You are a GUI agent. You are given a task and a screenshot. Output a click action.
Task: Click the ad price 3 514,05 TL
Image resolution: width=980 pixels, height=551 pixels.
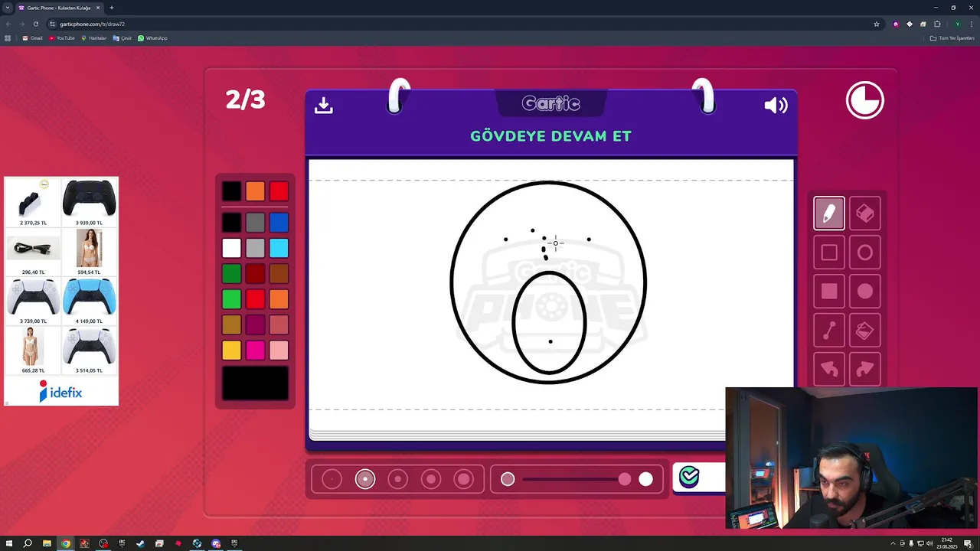[x=89, y=370]
